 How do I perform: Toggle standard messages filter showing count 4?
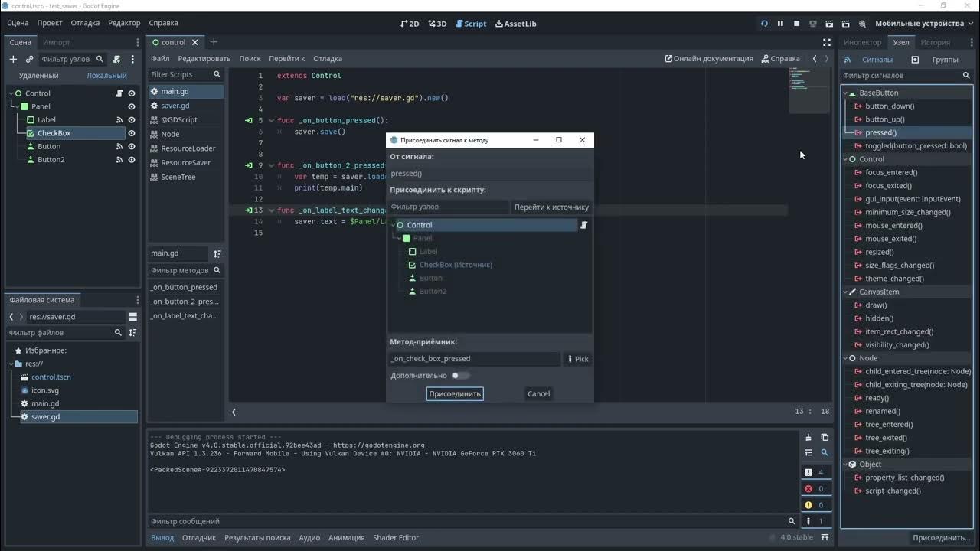(x=816, y=472)
